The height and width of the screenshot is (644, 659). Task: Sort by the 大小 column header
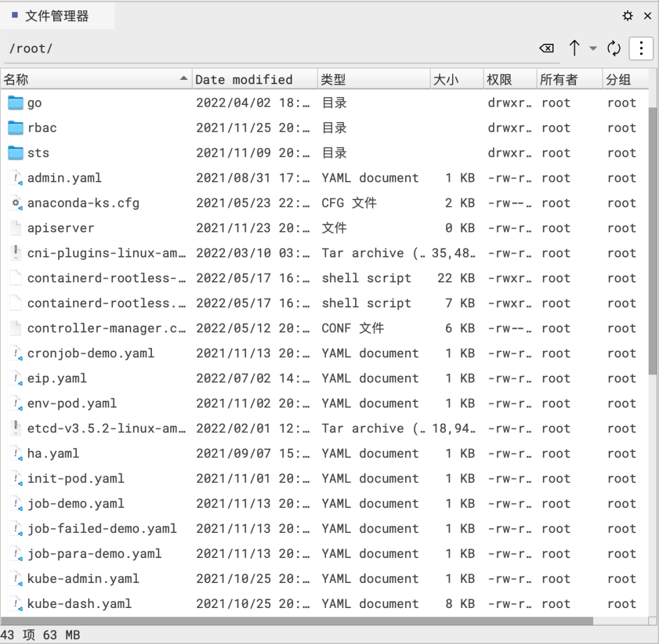click(x=457, y=79)
